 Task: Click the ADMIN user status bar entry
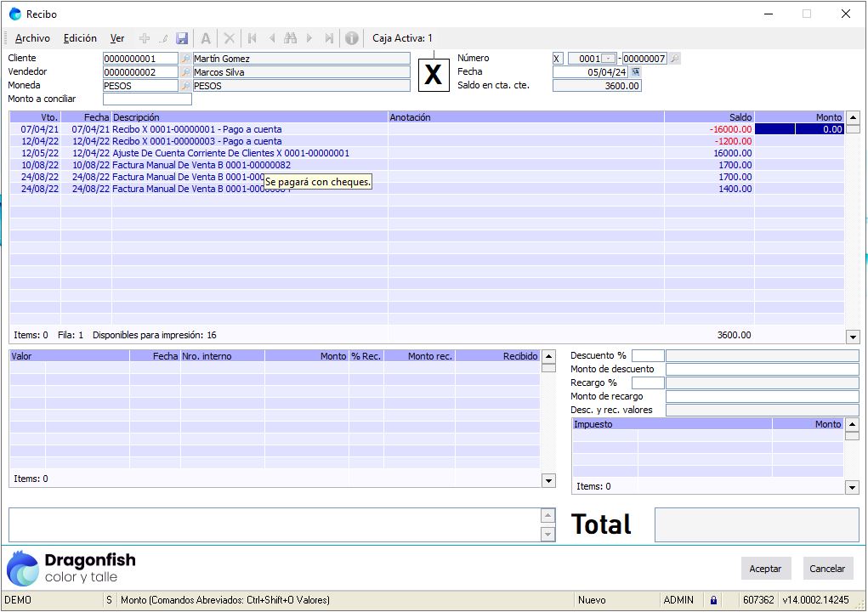click(678, 600)
